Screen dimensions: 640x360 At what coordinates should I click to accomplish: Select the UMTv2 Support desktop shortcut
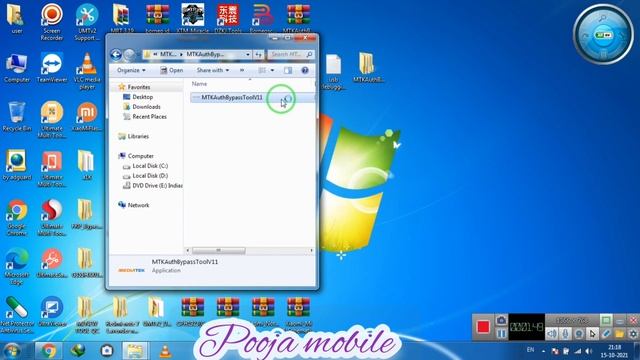[87, 22]
